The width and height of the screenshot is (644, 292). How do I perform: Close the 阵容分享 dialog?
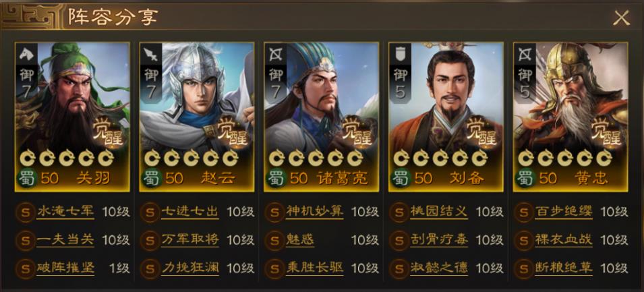(622, 18)
